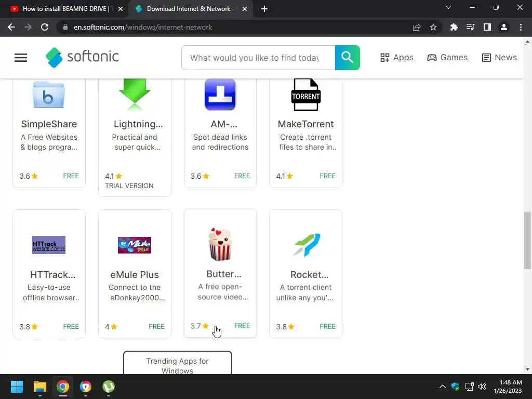Click the 3.7 star rating on Butter card
This screenshot has height=399, width=532.
[199, 326]
